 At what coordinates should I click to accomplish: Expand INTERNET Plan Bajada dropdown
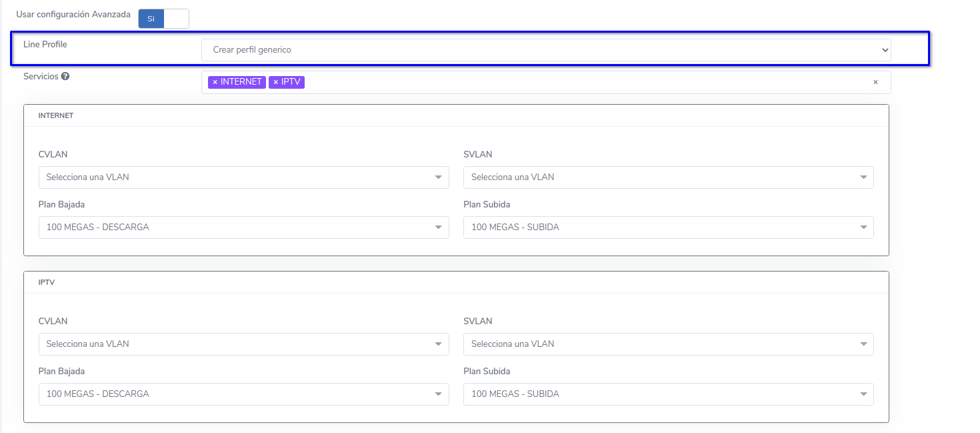point(243,228)
